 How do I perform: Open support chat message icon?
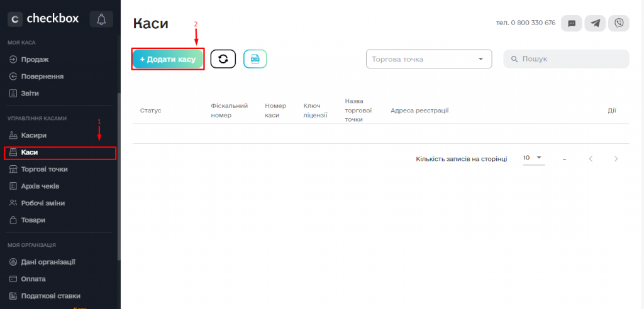pos(571,23)
